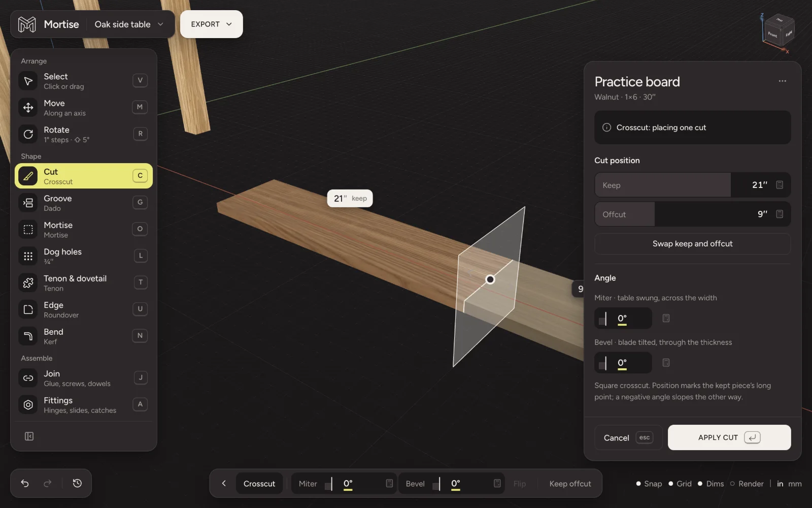This screenshot has width=812, height=508.
Task: Select the Mortise tool in the Shape section
Action: coord(84,230)
